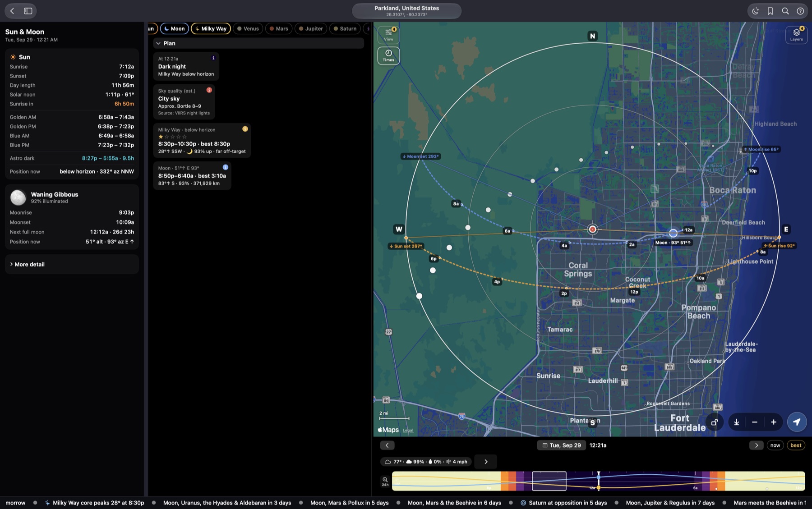The width and height of the screenshot is (812, 509).
Task: Click the back arrow in the title bar
Action: pos(12,11)
